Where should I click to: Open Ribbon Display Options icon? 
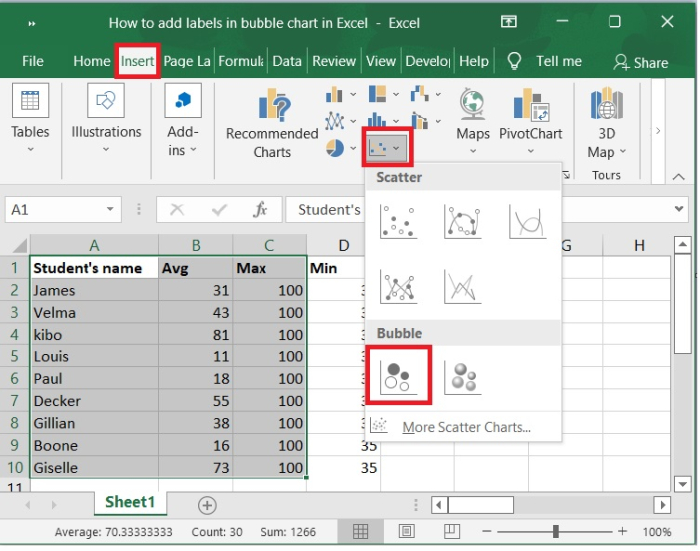click(x=508, y=21)
